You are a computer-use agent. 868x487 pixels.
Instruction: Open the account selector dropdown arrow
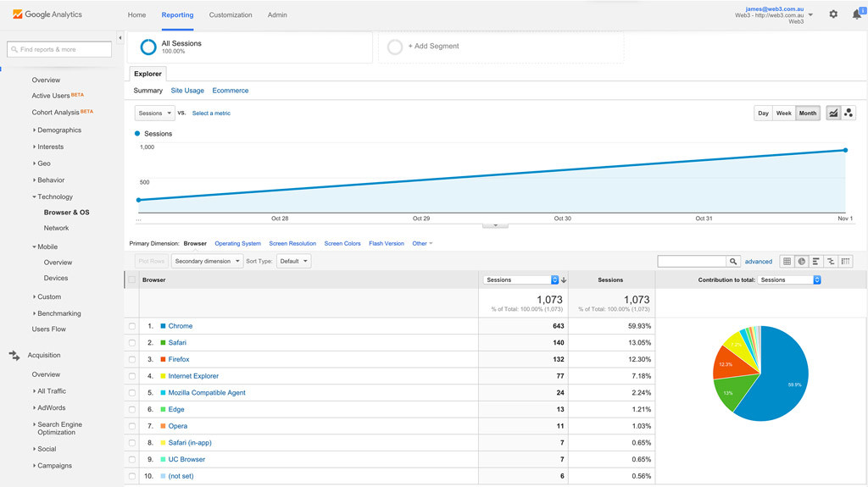810,15
